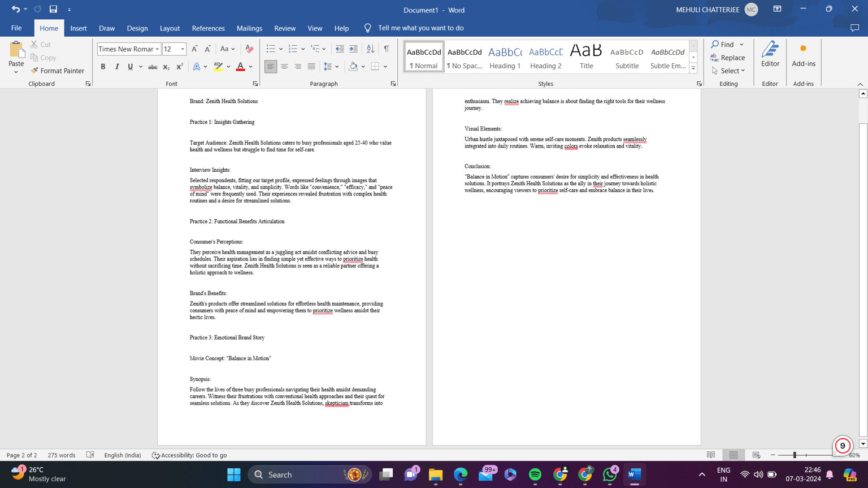This screenshot has height=488, width=868.
Task: Align text left
Action: coord(271,67)
